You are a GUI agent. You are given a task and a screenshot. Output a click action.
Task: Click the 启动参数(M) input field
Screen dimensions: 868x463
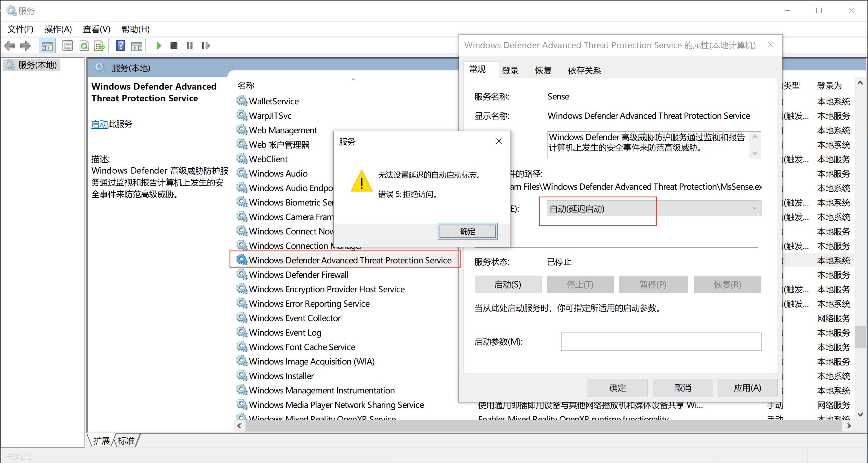661,341
